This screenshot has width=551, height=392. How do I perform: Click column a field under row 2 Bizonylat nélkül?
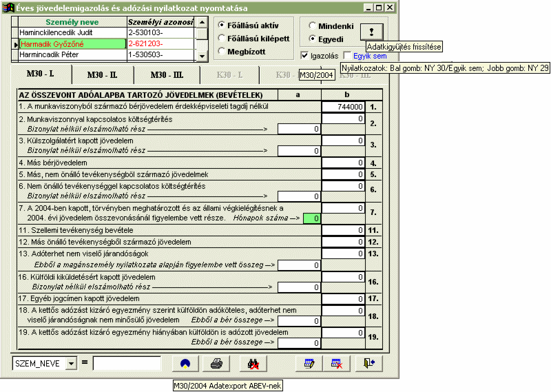[299, 129]
